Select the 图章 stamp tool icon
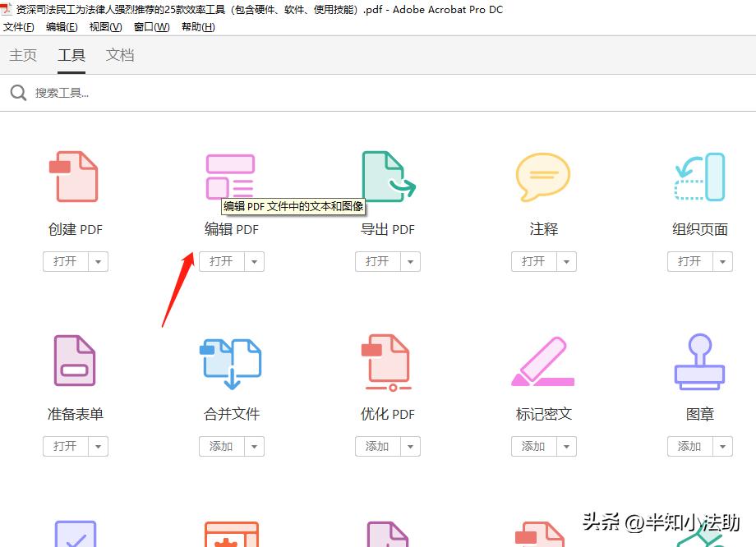The width and height of the screenshot is (756, 547). pos(699,360)
